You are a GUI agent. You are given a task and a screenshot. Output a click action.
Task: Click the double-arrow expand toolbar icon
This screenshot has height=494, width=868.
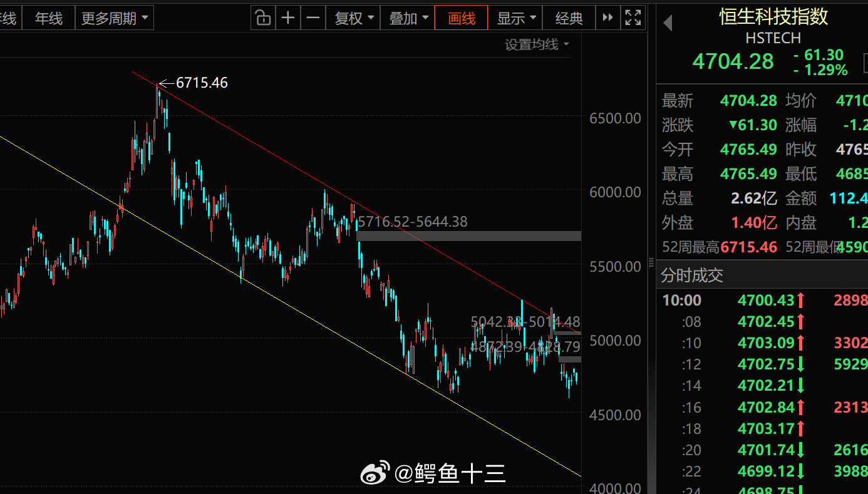tap(607, 18)
